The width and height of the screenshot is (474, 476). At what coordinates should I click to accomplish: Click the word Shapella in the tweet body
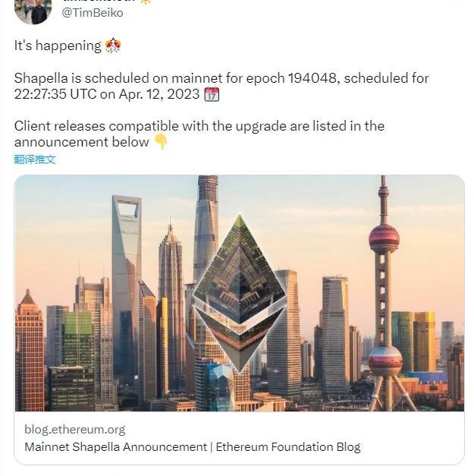41,78
